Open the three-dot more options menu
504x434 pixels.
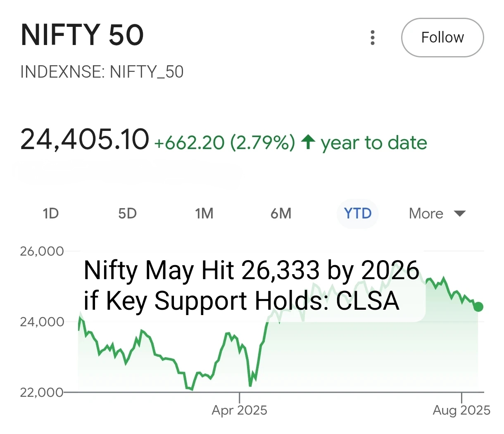point(373,38)
